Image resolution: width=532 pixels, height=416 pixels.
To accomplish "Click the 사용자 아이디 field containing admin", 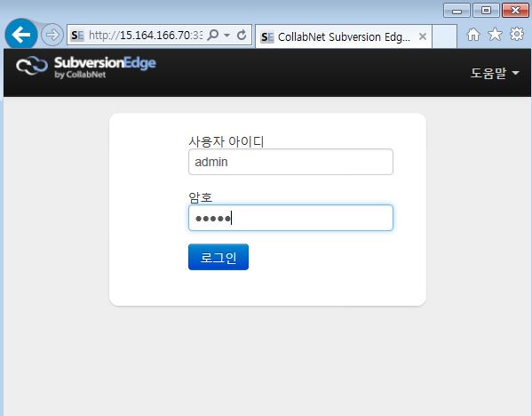I will (x=290, y=162).
